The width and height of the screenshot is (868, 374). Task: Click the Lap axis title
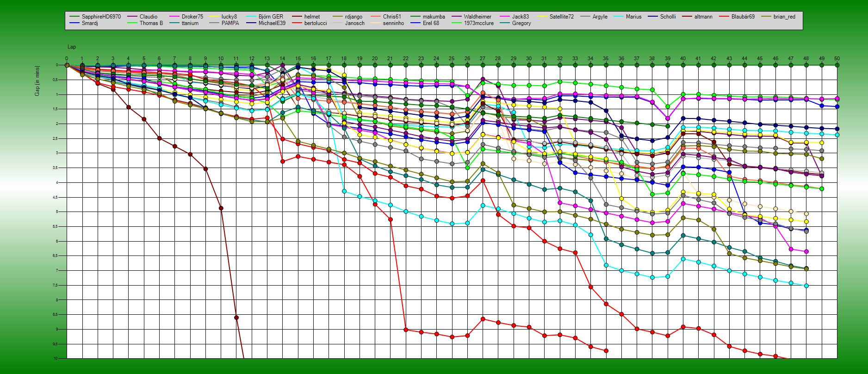click(72, 47)
